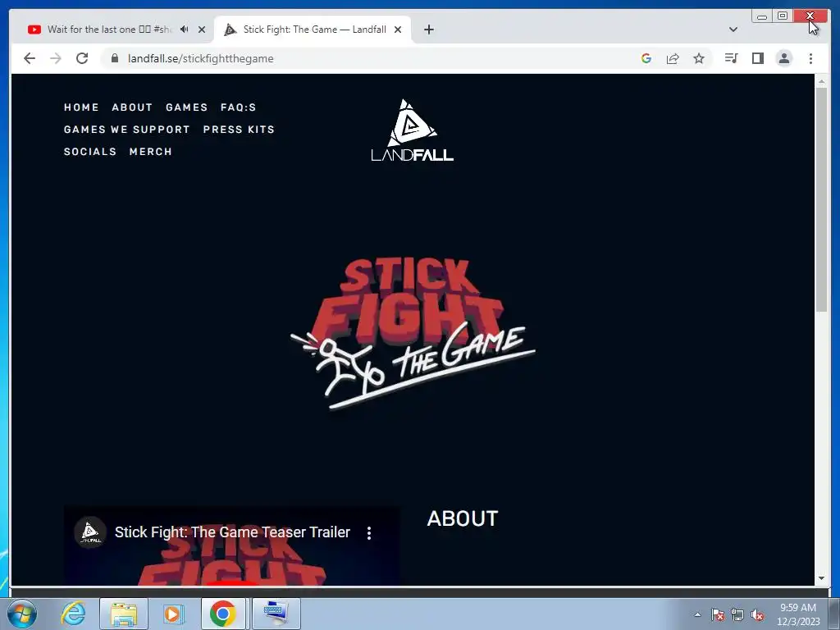The height and width of the screenshot is (630, 840).
Task: Reload the current page
Action: click(x=82, y=58)
